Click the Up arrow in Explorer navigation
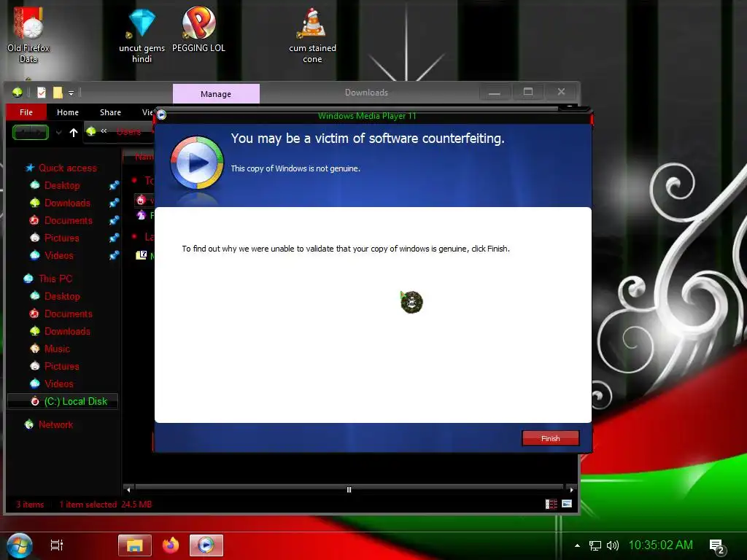The width and height of the screenshot is (747, 560). [74, 133]
